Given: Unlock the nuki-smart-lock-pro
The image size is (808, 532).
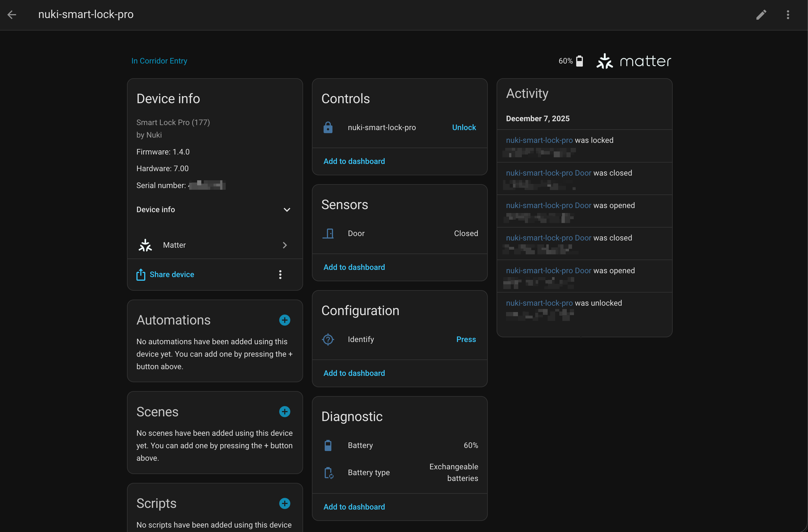Looking at the screenshot, I should (x=463, y=127).
